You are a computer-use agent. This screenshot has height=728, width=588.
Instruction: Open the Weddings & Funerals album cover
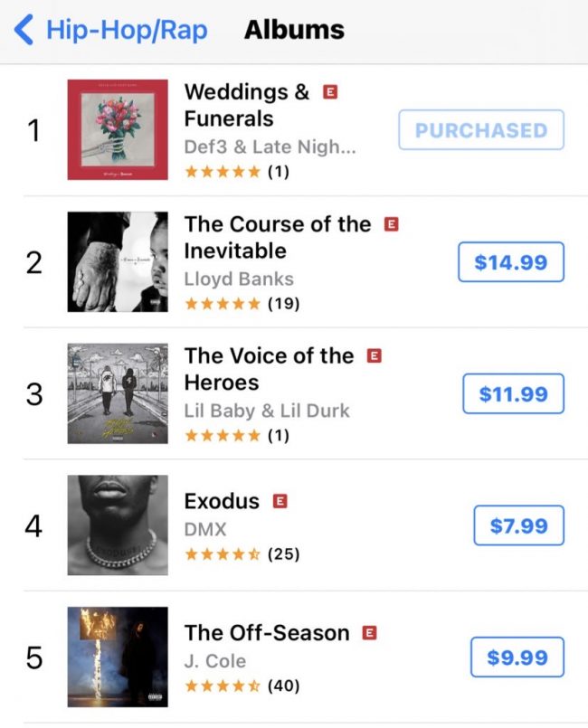click(118, 129)
